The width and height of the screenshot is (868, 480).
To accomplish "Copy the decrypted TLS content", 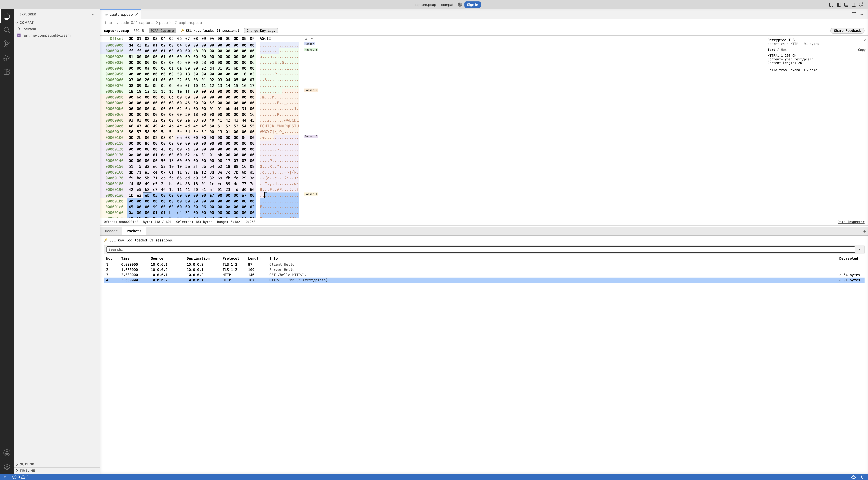I will pyautogui.click(x=862, y=50).
